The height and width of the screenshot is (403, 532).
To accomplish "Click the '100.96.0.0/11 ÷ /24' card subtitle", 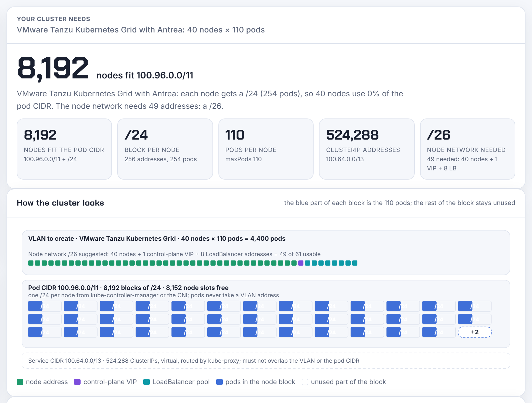I will pyautogui.click(x=50, y=159).
